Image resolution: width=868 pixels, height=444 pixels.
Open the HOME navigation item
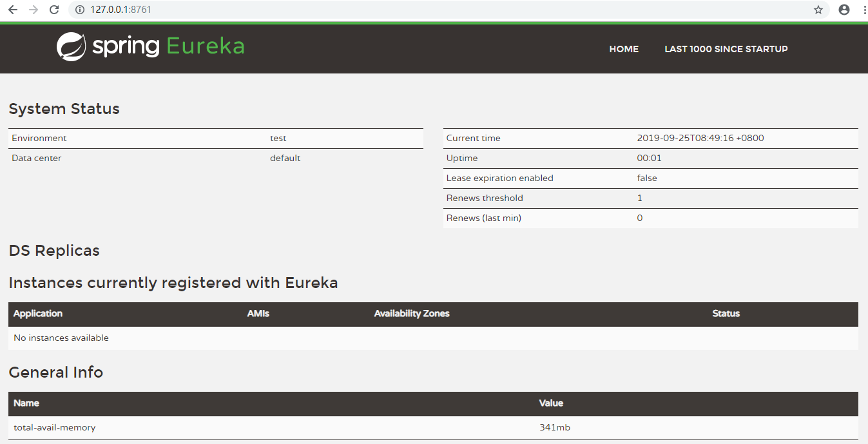point(623,49)
